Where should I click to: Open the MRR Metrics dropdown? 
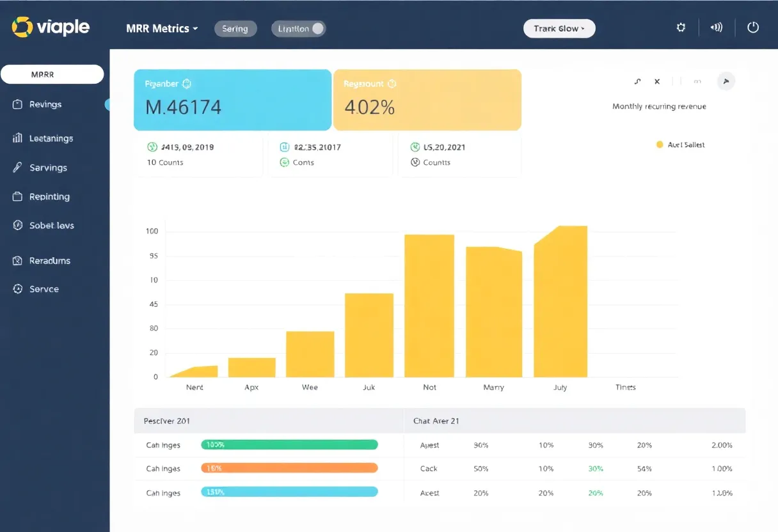coord(163,29)
